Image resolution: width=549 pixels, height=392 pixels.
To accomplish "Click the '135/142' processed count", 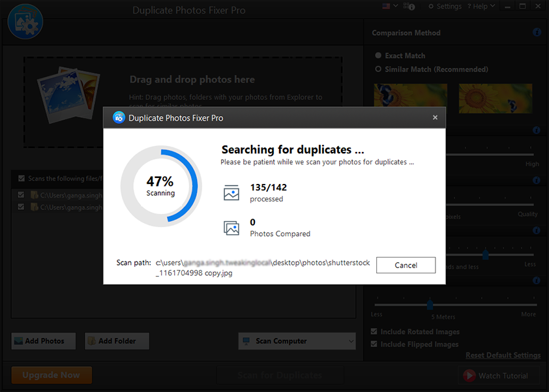I will point(269,187).
